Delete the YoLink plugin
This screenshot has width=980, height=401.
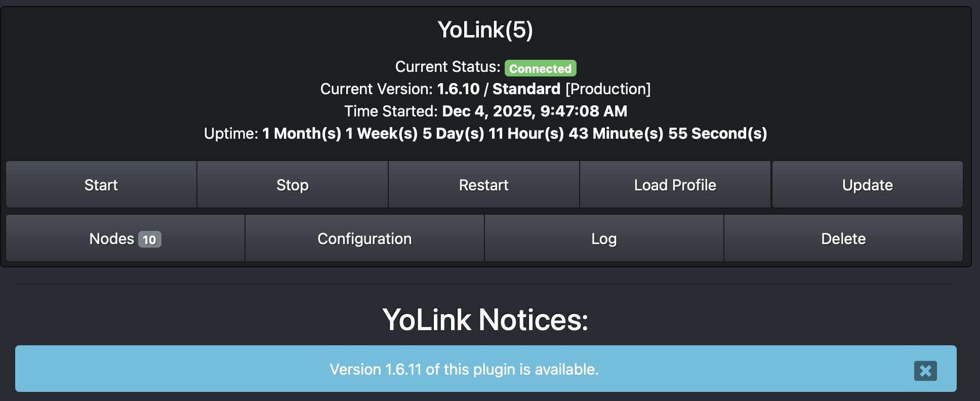click(843, 238)
